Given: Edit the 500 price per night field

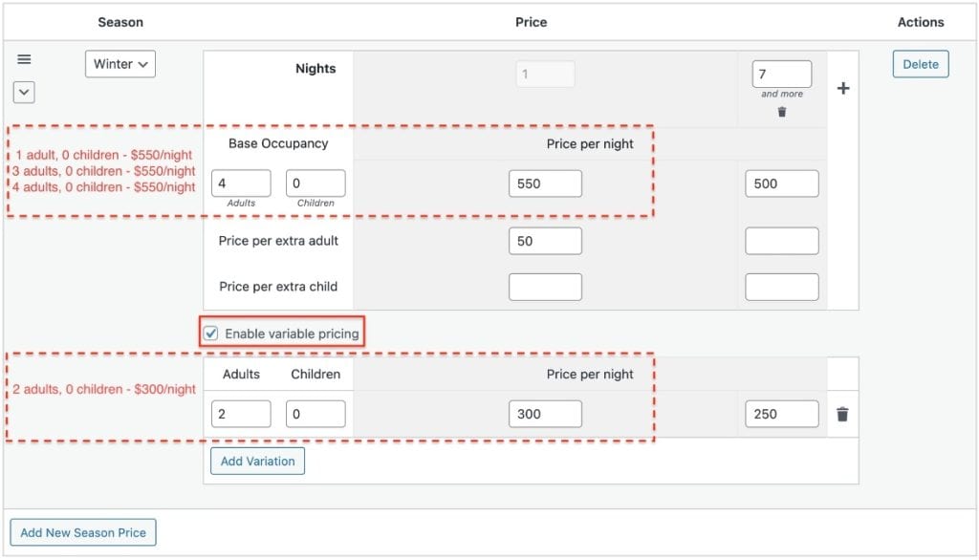Looking at the screenshot, I should (781, 183).
